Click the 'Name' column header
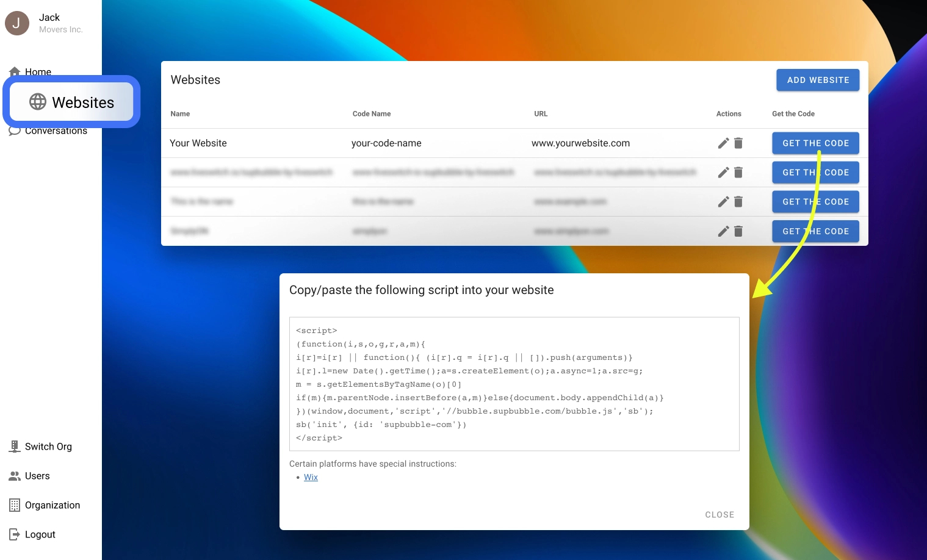The image size is (927, 560). coord(180,114)
